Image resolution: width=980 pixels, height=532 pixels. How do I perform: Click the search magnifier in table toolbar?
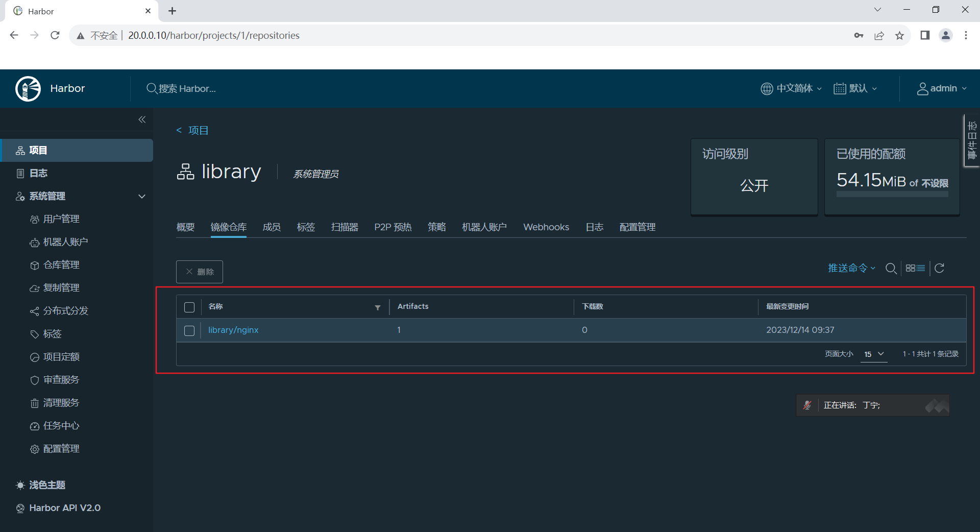891,269
